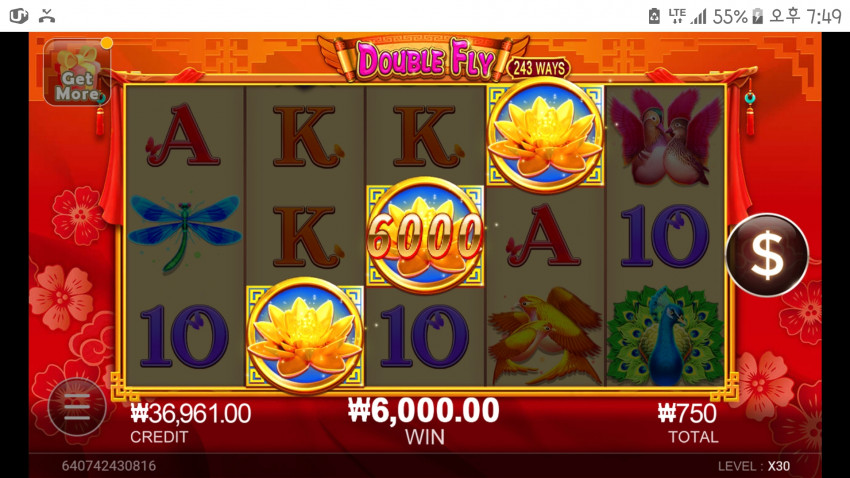Screen dimensions: 850x478
Task: Check the battery percentage in status bar
Action: [x=730, y=17]
